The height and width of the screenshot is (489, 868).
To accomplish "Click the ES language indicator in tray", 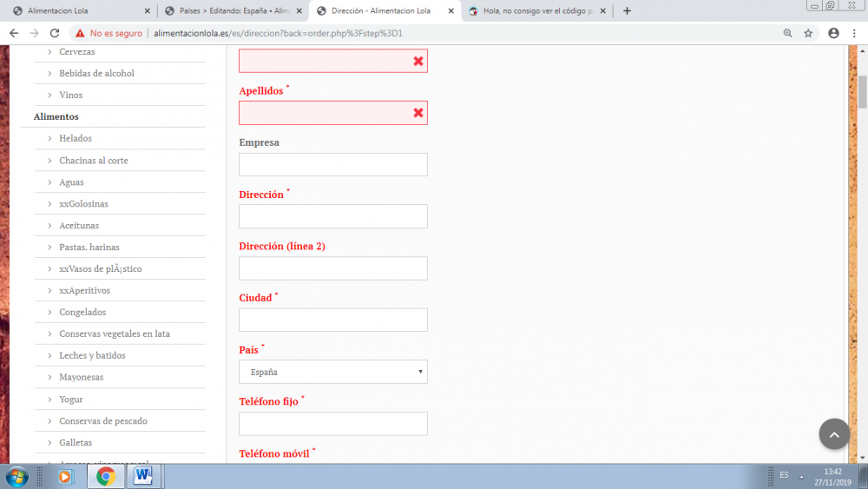I will pos(784,475).
